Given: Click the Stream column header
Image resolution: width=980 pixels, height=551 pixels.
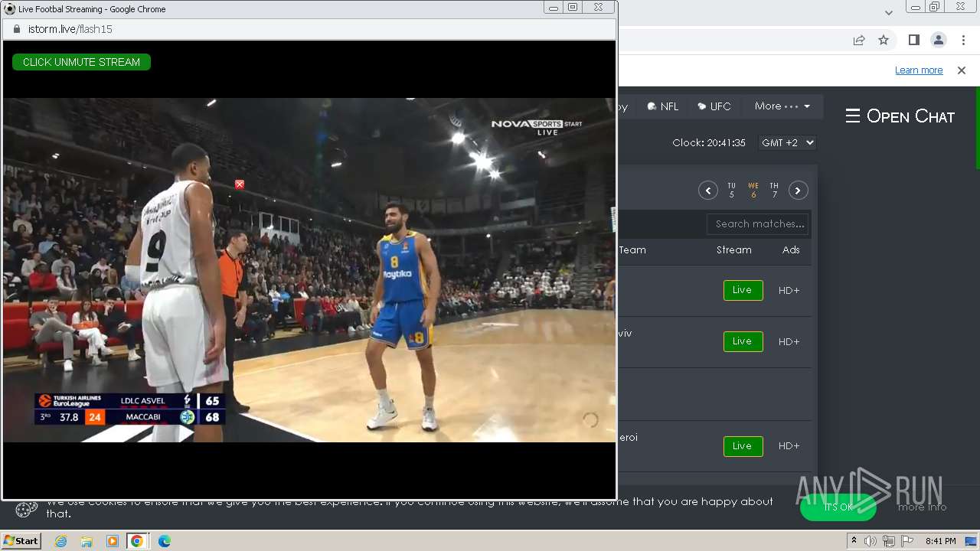Looking at the screenshot, I should (x=734, y=250).
